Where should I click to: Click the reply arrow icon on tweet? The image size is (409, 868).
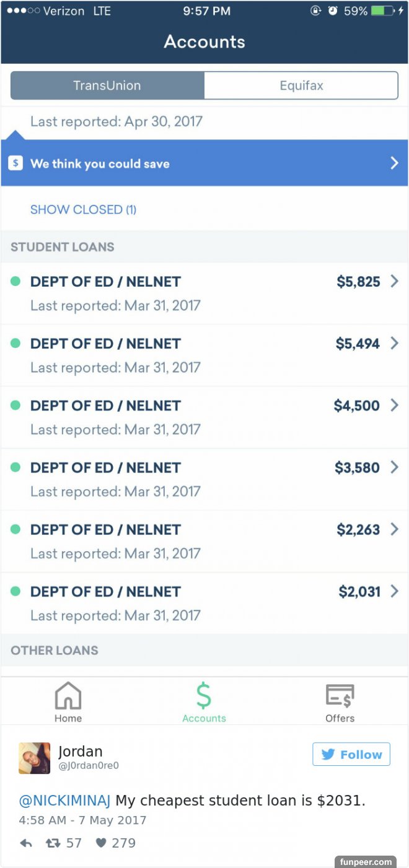(26, 843)
